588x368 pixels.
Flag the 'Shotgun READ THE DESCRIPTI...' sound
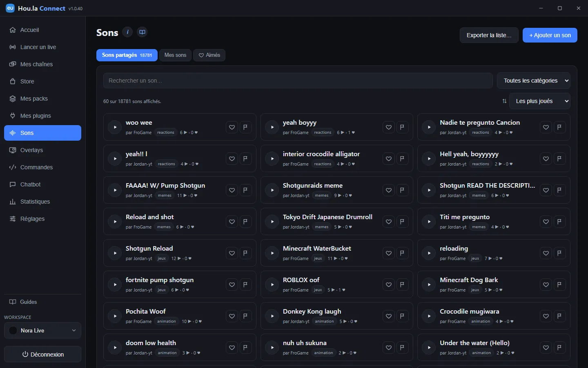click(559, 190)
